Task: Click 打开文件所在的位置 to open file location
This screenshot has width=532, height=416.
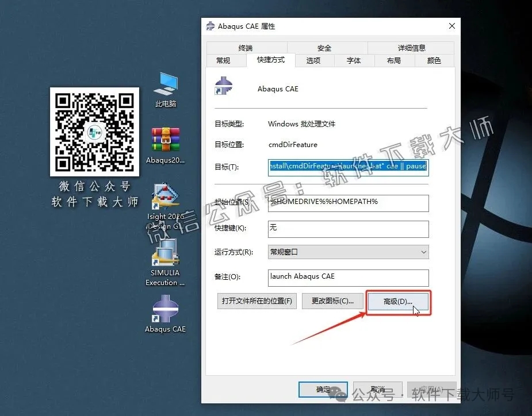Action: 257,301
